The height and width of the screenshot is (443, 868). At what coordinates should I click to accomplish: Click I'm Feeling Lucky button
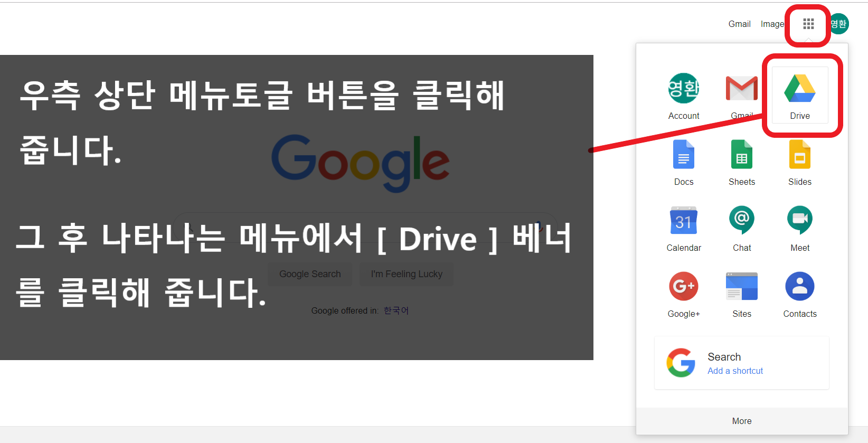407,274
